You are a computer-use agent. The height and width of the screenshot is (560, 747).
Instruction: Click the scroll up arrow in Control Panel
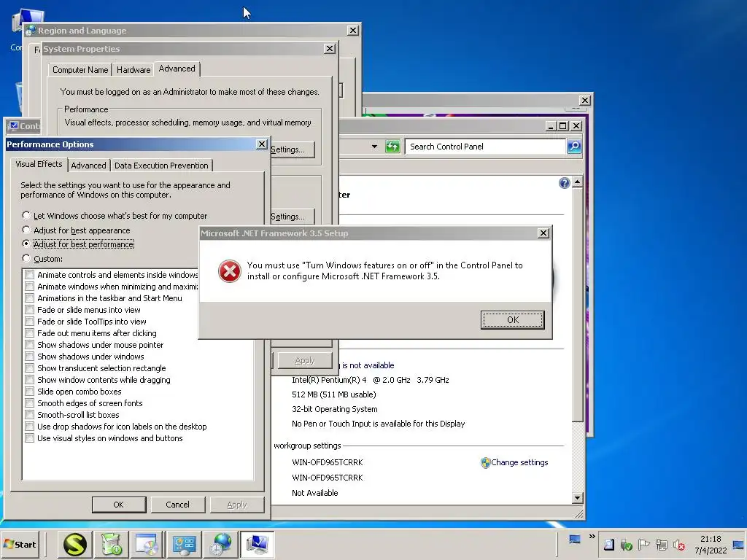[x=578, y=182]
